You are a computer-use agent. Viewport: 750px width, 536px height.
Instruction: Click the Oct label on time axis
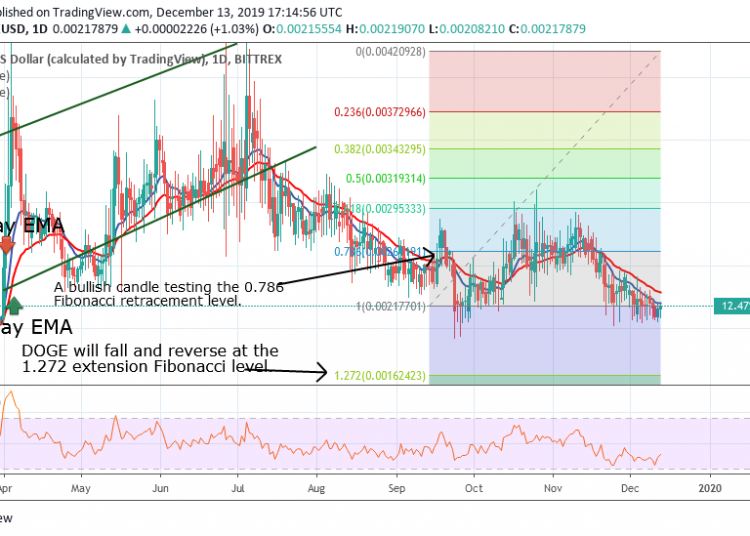click(473, 489)
